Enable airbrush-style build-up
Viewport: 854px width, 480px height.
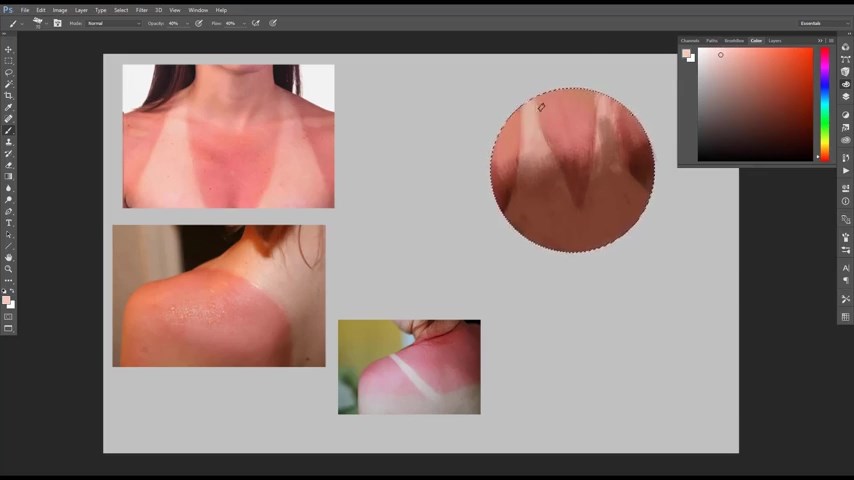[257, 23]
